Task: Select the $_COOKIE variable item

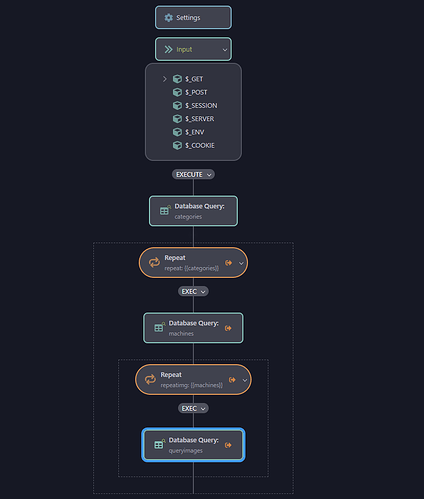Action: point(194,145)
